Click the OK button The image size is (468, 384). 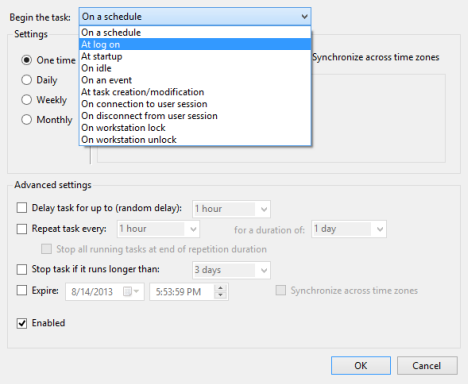coord(361,366)
